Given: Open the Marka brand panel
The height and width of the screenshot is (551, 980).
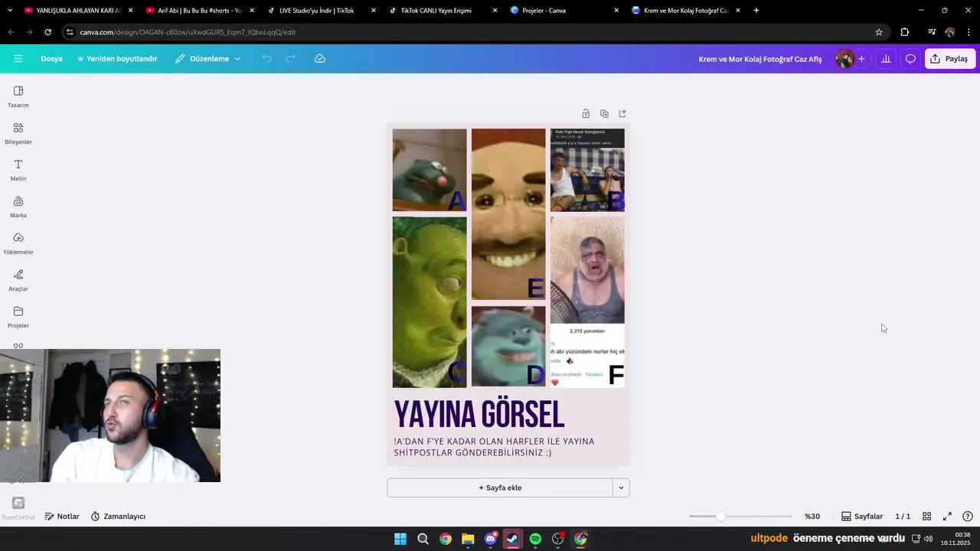Looking at the screenshot, I should point(18,207).
